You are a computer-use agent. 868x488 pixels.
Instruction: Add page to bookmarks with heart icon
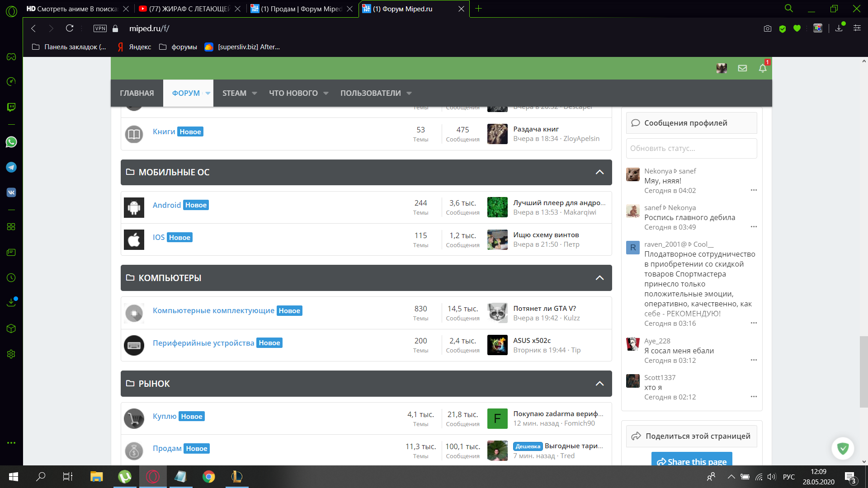(797, 28)
